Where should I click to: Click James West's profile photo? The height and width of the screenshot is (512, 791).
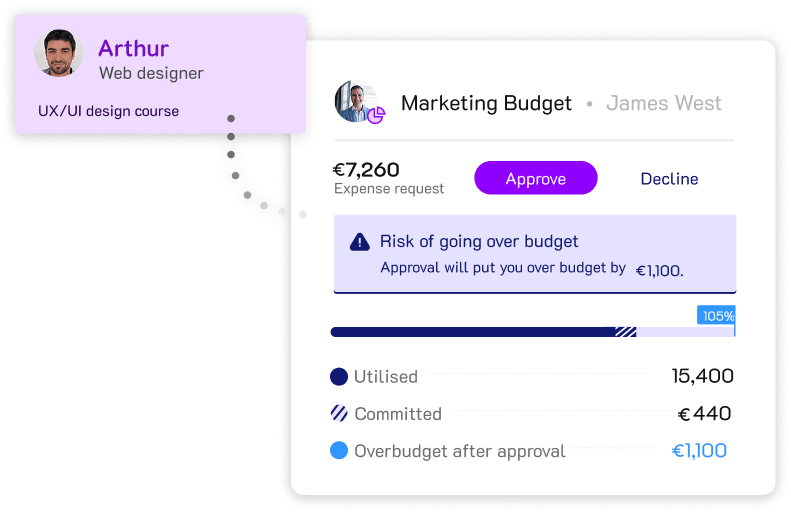(354, 101)
